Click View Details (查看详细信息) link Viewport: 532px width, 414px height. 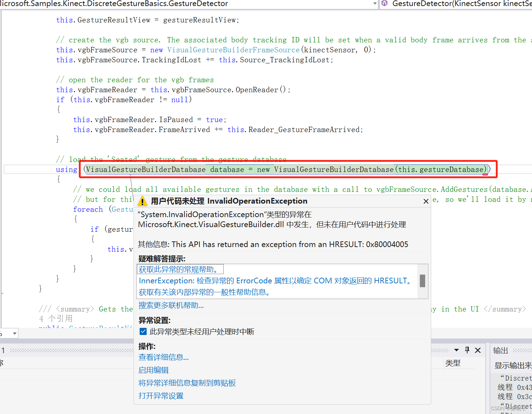(x=163, y=357)
